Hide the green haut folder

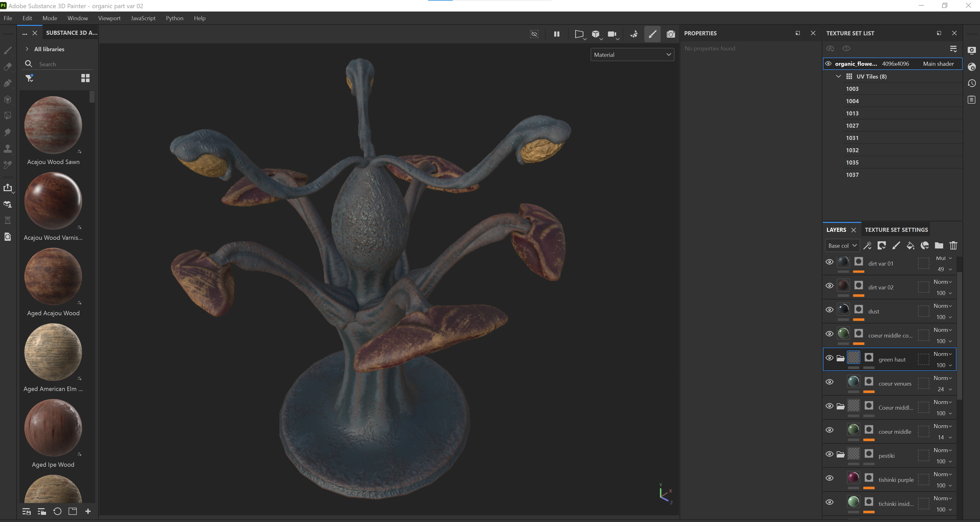click(829, 358)
